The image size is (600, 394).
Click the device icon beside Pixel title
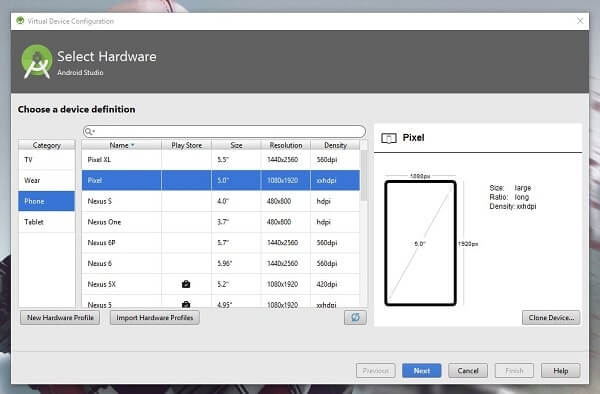(x=389, y=138)
